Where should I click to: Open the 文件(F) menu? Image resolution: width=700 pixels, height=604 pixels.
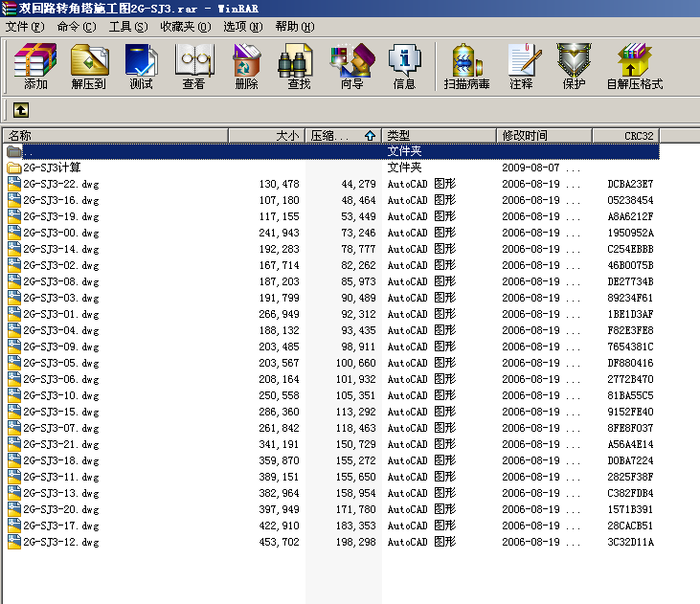click(x=25, y=27)
